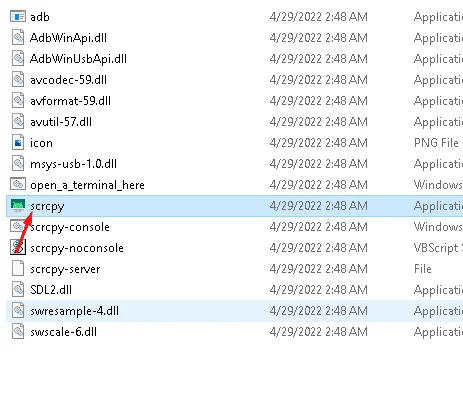Image resolution: width=463 pixels, height=406 pixels.
Task: Select the swresample-4.dll file name
Action: pyautogui.click(x=74, y=311)
